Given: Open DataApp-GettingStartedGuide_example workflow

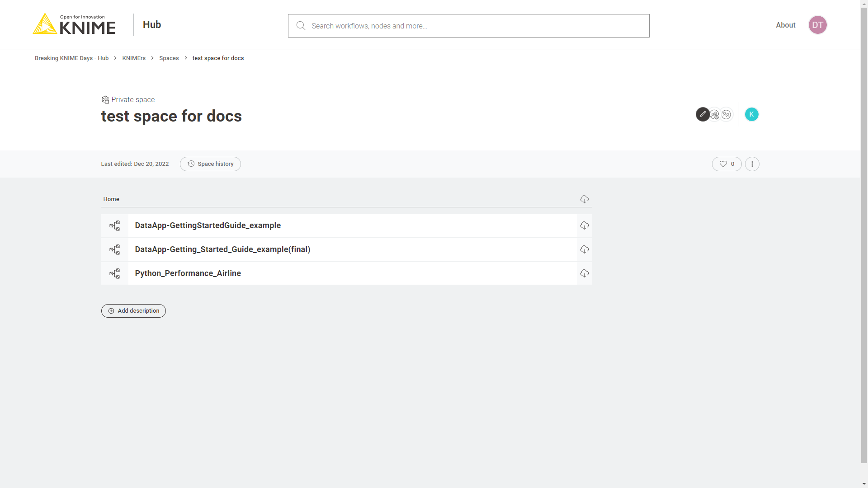Looking at the screenshot, I should tap(353, 225).
